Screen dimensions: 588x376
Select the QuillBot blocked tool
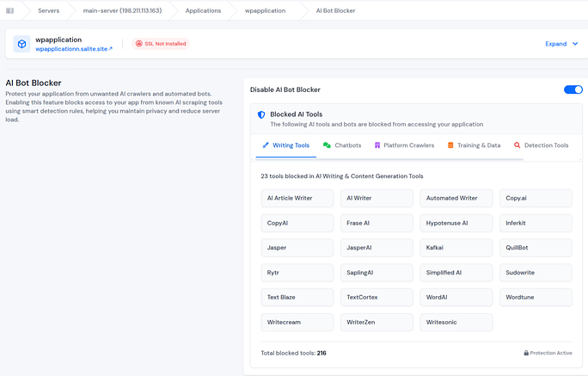(x=535, y=248)
